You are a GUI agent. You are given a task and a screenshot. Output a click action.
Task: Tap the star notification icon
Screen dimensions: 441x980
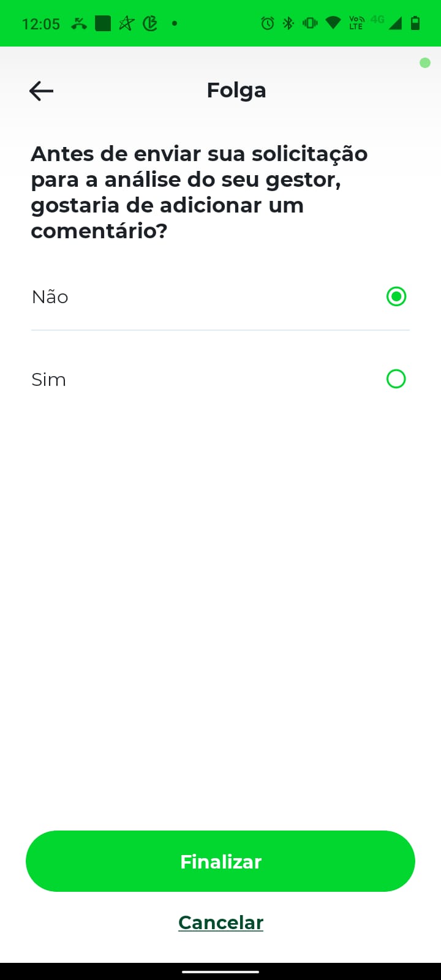point(126,24)
